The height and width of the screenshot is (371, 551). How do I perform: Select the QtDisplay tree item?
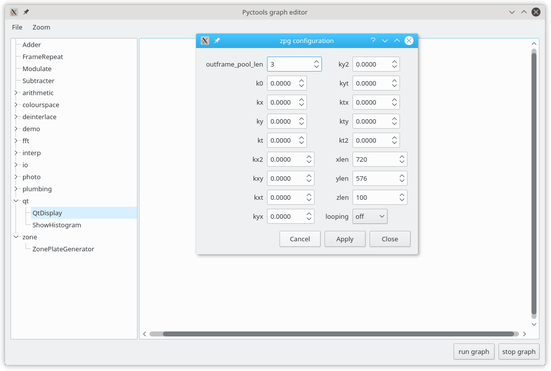coord(47,213)
